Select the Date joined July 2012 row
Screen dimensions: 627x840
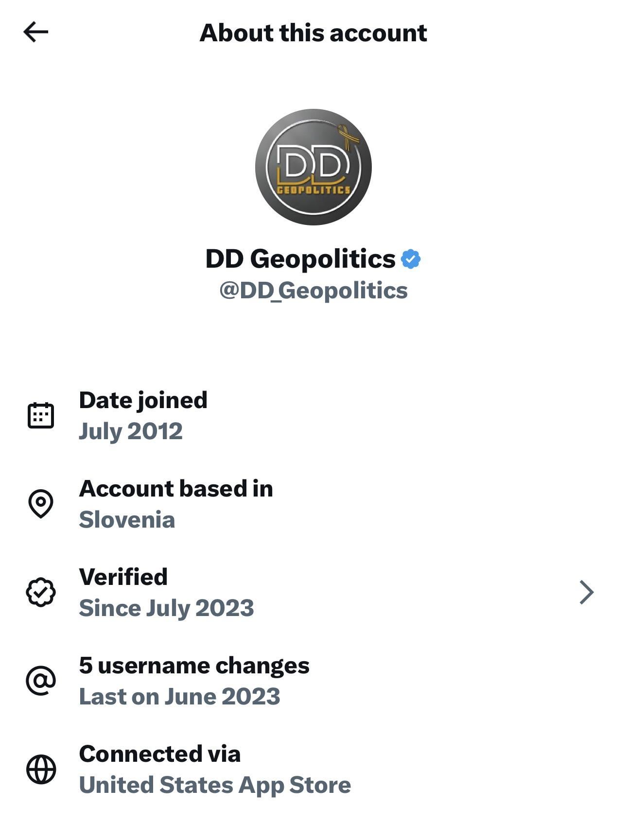tap(313, 415)
